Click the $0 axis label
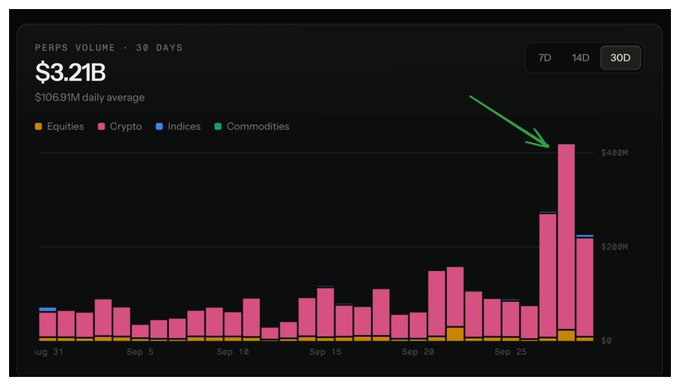The image size is (680, 386). 606,340
